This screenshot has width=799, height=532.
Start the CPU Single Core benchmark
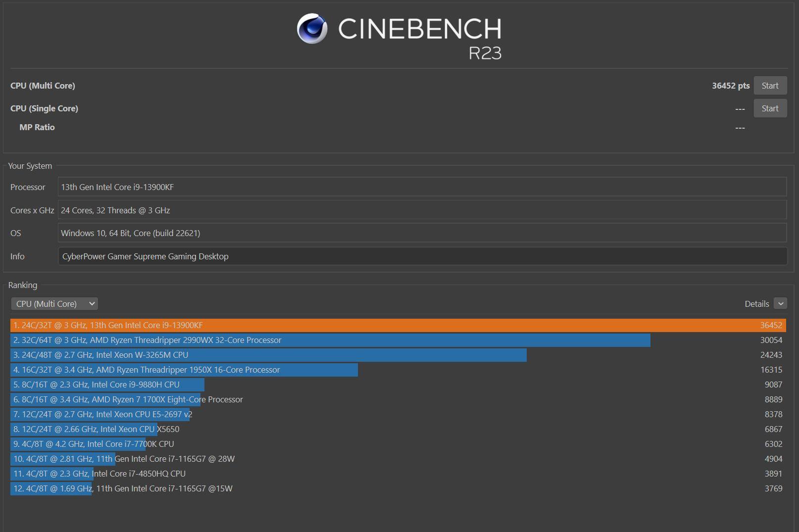tap(770, 108)
